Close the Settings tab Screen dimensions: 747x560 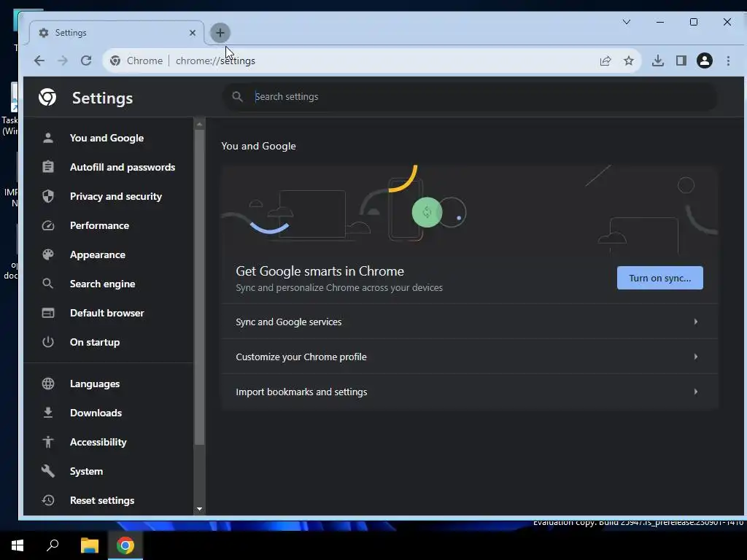[x=193, y=33]
